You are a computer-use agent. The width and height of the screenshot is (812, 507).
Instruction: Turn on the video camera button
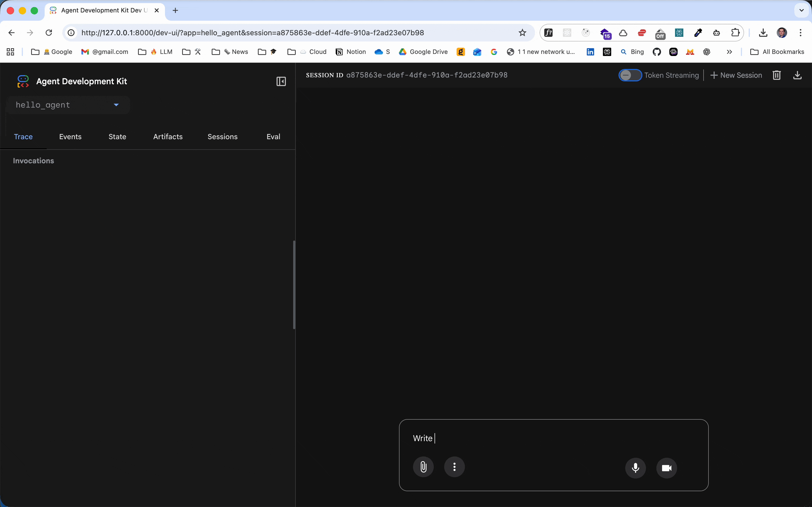pos(666,468)
